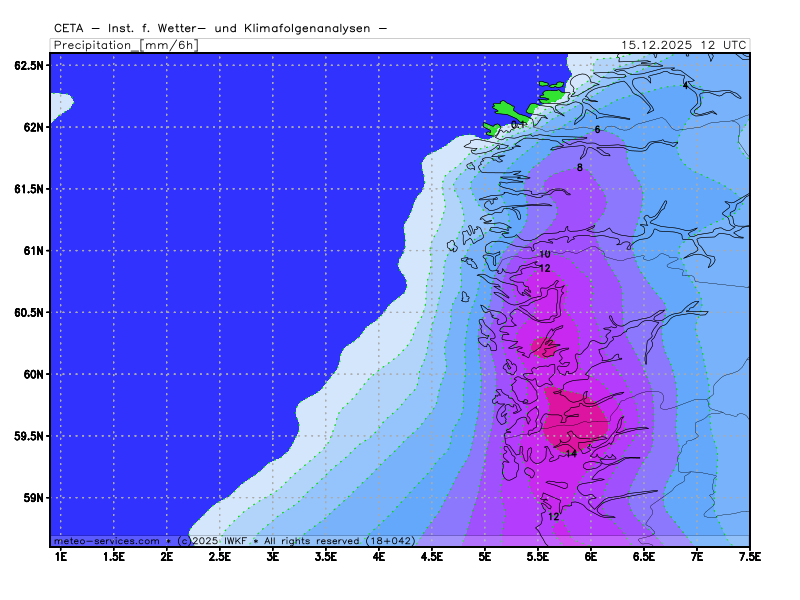Click the 62.5N latitude axis label

click(29, 65)
